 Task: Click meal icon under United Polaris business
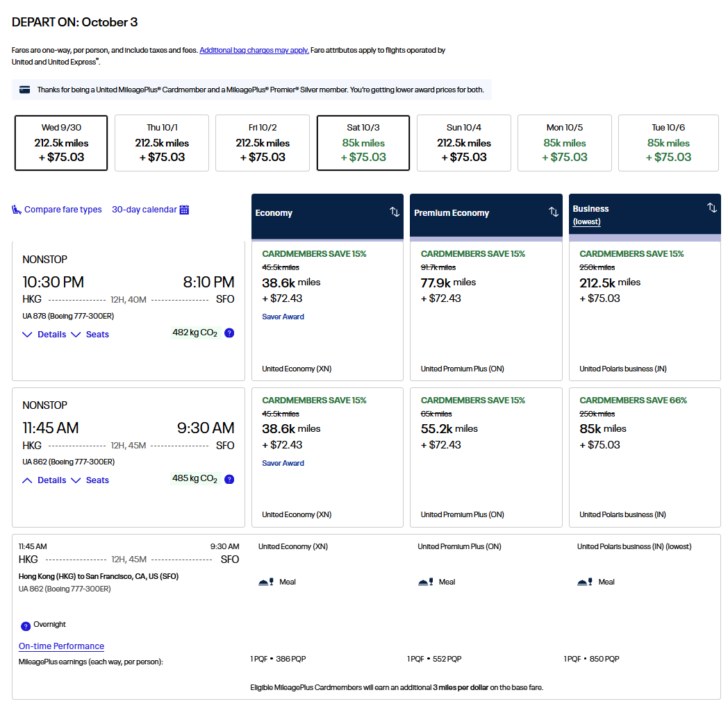[x=584, y=582]
